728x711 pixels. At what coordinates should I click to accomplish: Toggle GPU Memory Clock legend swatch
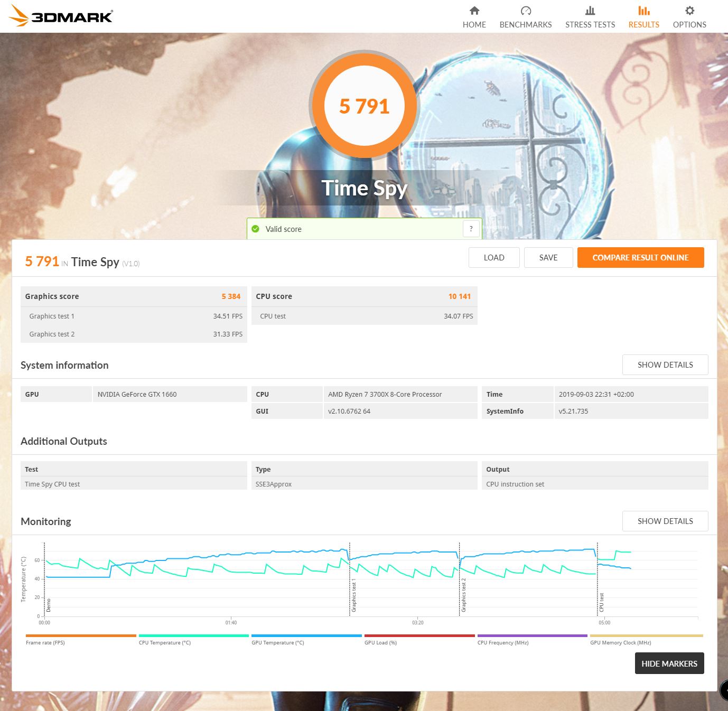(647, 636)
